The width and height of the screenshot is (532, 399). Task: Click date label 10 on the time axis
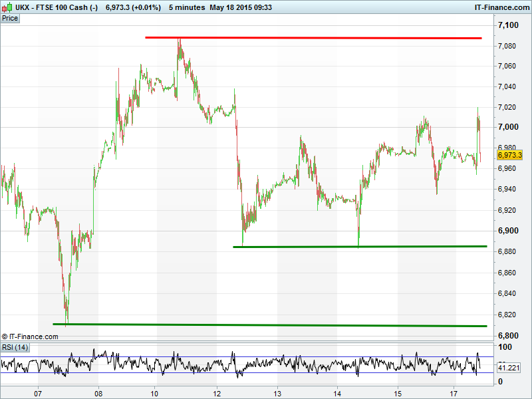click(x=154, y=393)
